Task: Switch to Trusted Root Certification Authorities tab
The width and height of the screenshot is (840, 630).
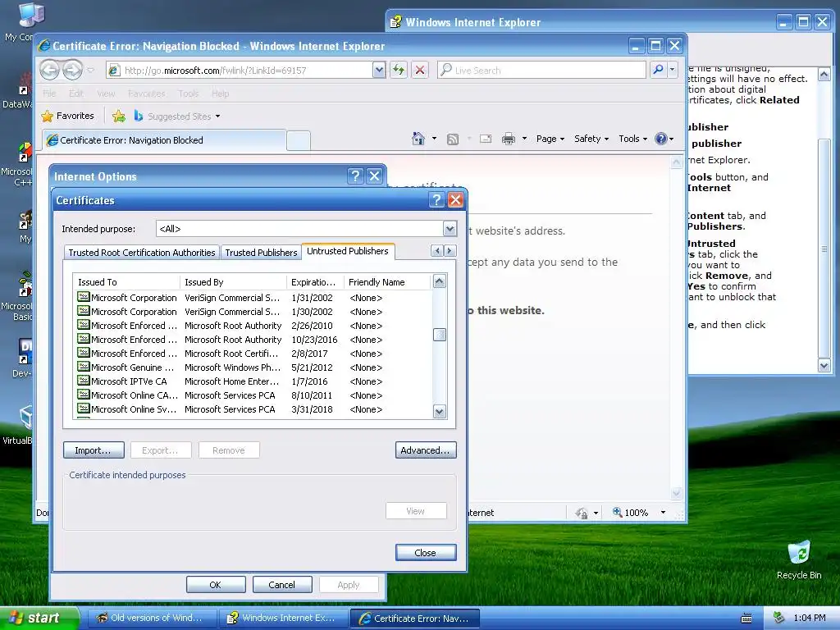Action: 141,253
